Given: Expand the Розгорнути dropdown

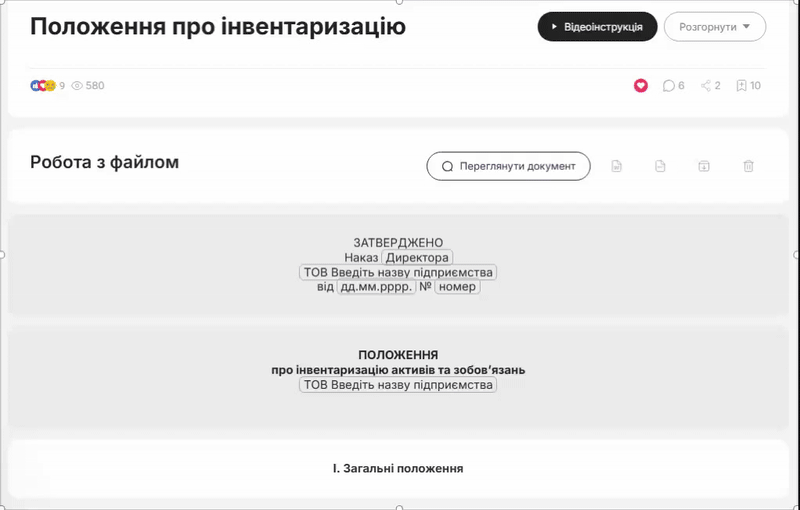Looking at the screenshot, I should (x=714, y=27).
